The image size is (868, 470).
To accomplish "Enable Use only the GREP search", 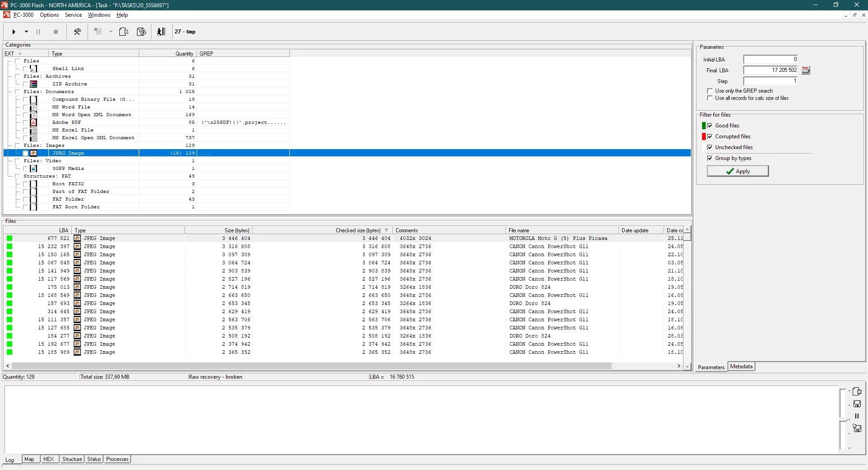I will tap(710, 91).
